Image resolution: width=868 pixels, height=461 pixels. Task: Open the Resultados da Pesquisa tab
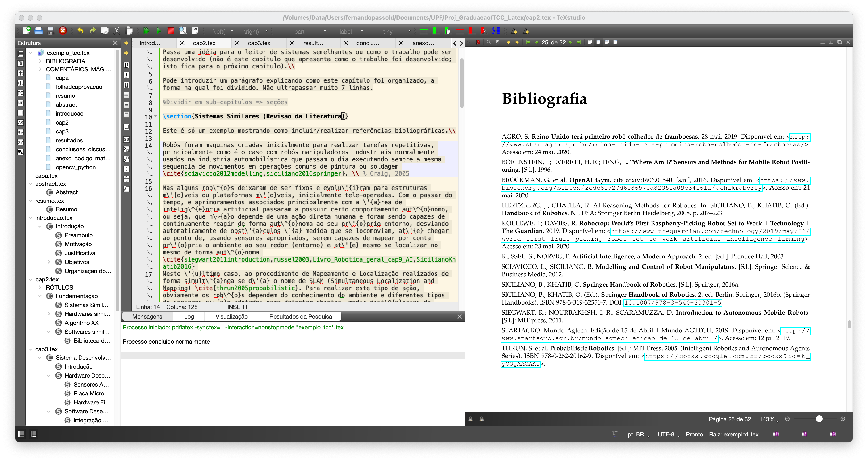(x=301, y=317)
